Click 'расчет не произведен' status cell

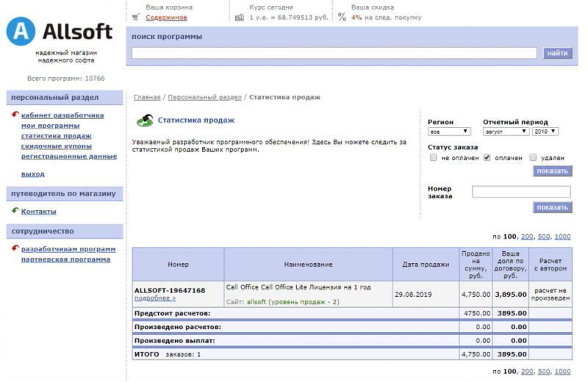pos(550,295)
